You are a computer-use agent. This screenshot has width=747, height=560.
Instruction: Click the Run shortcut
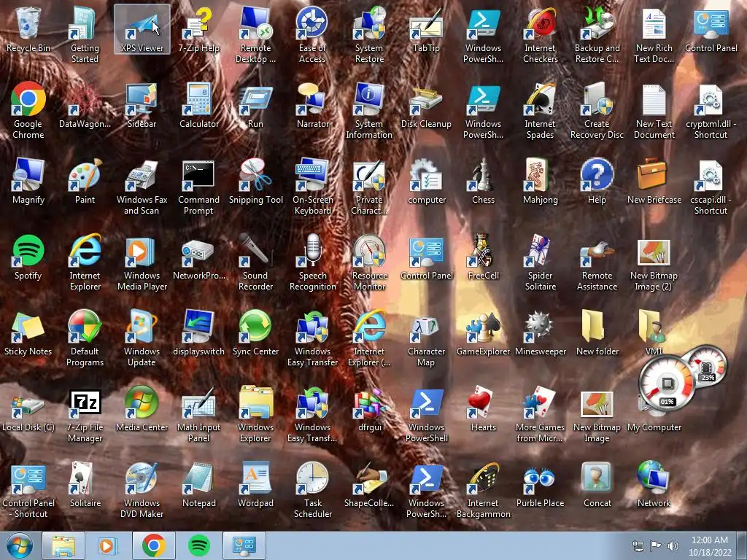tap(255, 106)
